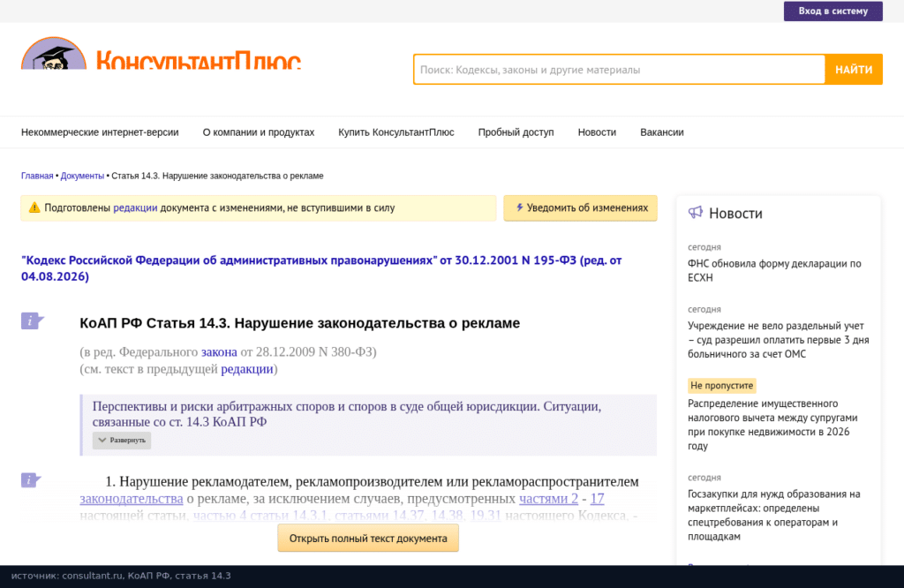
Task: Open news Распределение имущественного налогового вычета
Action: coord(772,425)
